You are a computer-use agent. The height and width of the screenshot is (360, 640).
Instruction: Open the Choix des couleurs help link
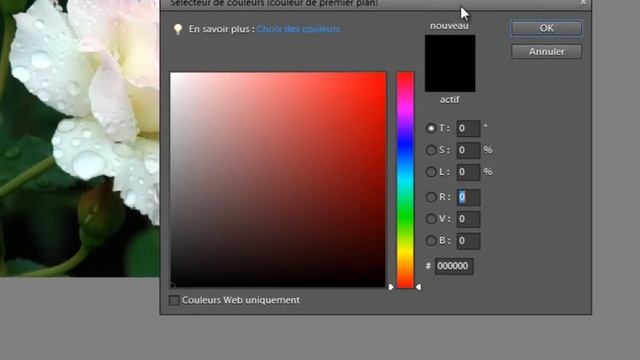point(298,29)
